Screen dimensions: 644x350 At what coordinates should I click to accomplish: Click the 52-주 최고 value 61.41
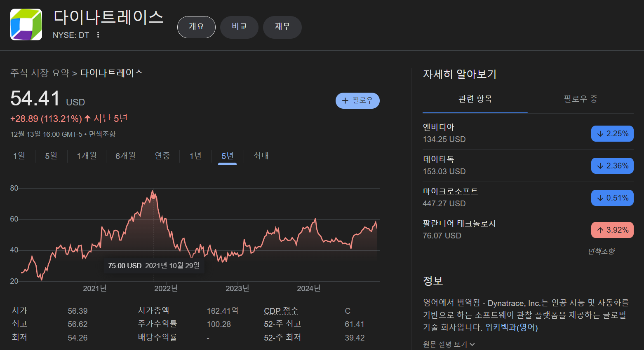coord(355,324)
